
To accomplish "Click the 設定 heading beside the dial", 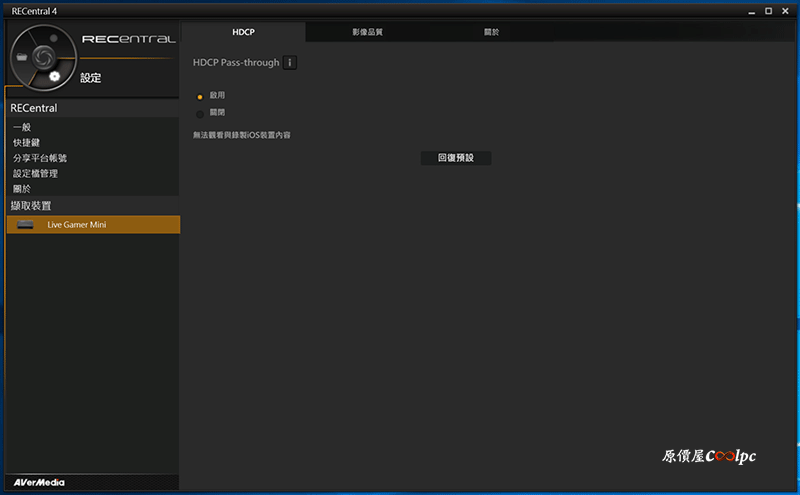I will pyautogui.click(x=90, y=78).
